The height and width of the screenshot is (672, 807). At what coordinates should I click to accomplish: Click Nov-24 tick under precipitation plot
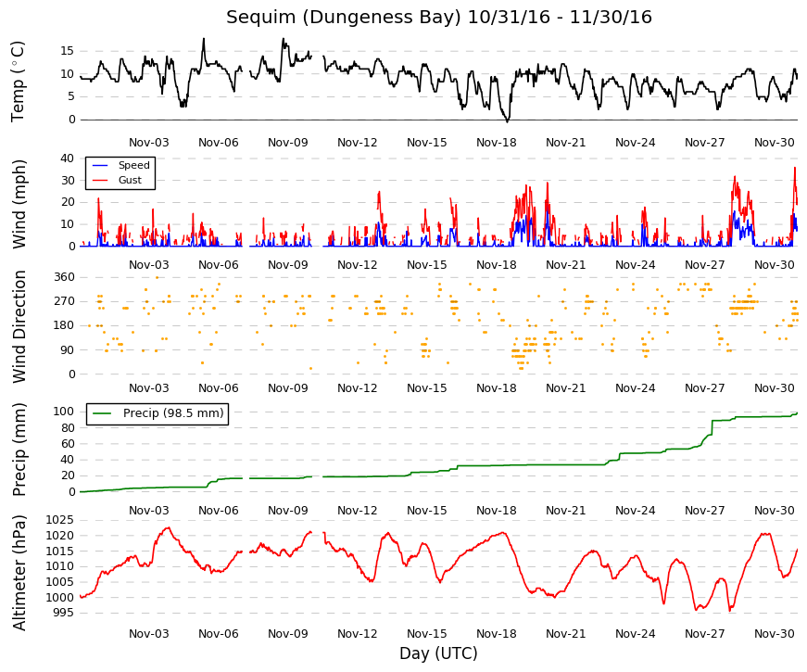click(x=635, y=511)
